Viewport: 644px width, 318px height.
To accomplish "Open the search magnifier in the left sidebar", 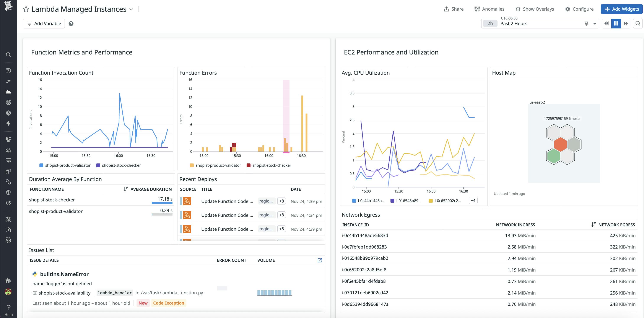I will point(8,54).
